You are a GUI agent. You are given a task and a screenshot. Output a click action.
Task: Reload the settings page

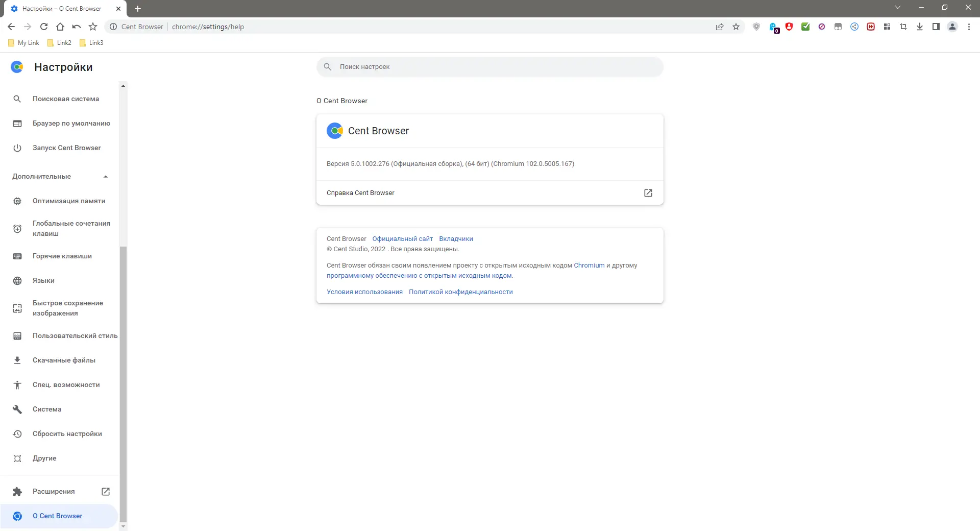point(44,27)
